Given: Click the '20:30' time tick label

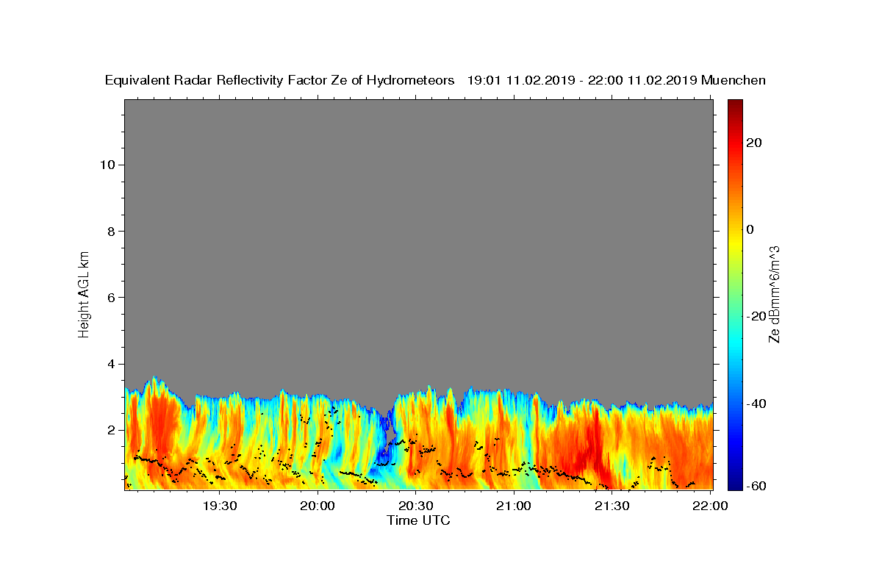Looking at the screenshot, I should tap(416, 506).
